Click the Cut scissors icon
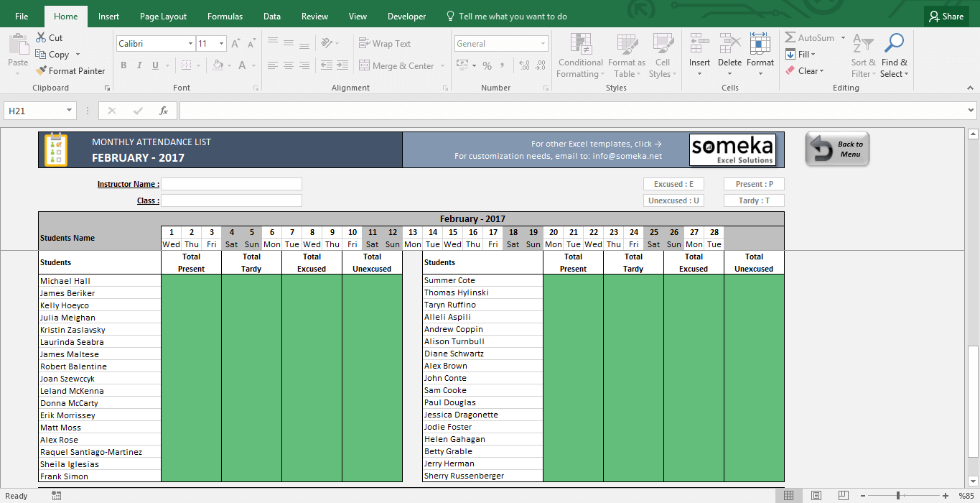This screenshot has height=503, width=980. pyautogui.click(x=41, y=38)
